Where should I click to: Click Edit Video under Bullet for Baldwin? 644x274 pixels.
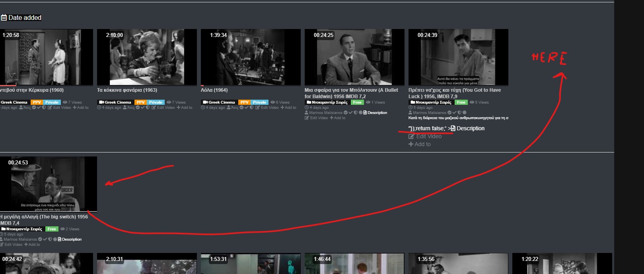click(x=316, y=118)
